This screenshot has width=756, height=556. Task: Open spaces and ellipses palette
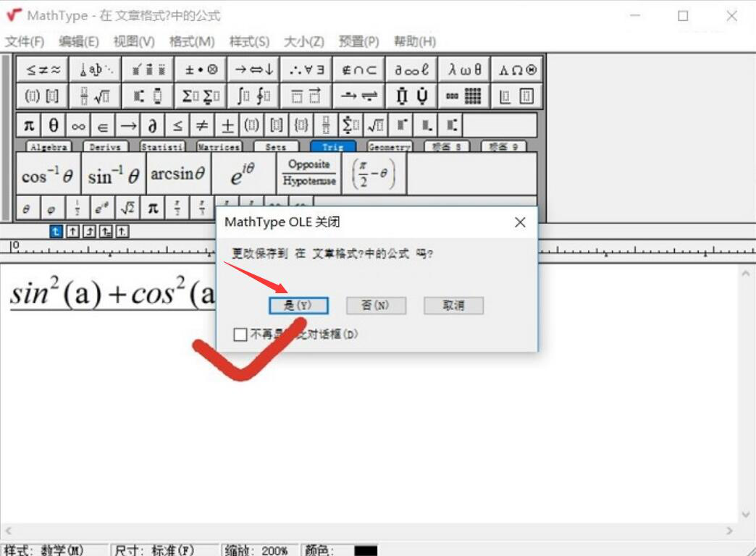point(96,70)
